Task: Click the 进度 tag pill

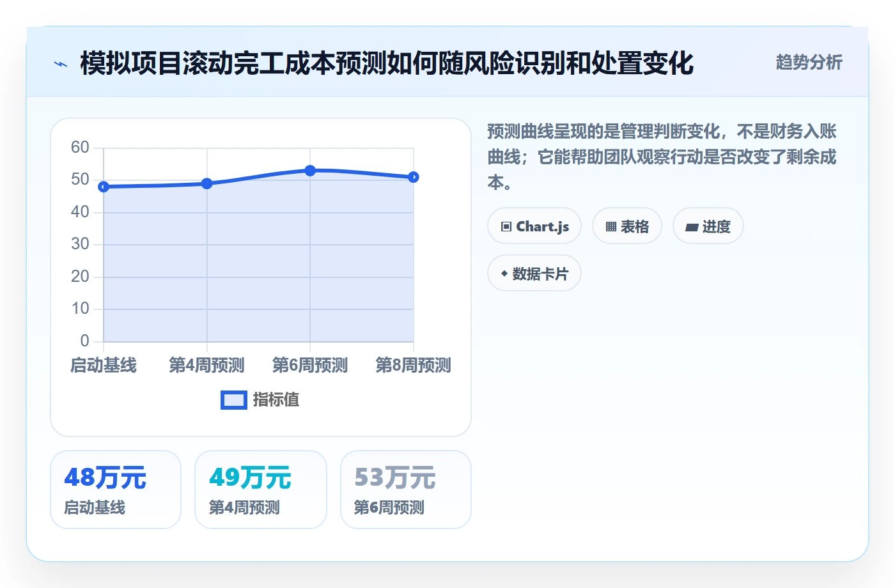Action: click(x=708, y=226)
